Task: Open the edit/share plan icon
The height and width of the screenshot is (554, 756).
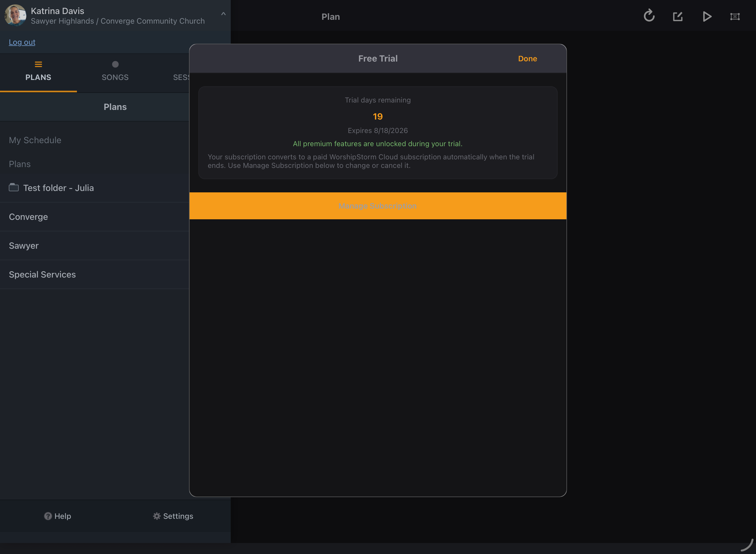Action: point(678,16)
